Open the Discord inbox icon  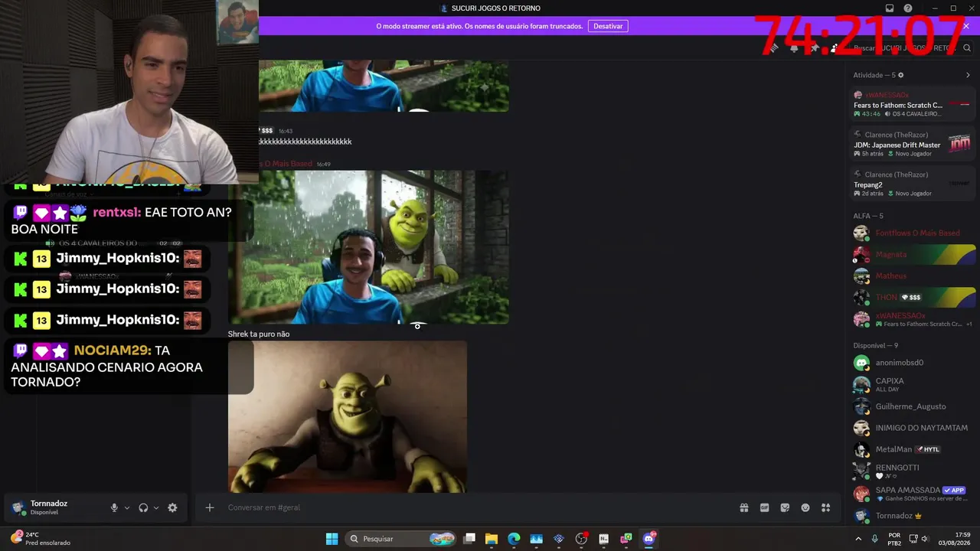pos(890,8)
